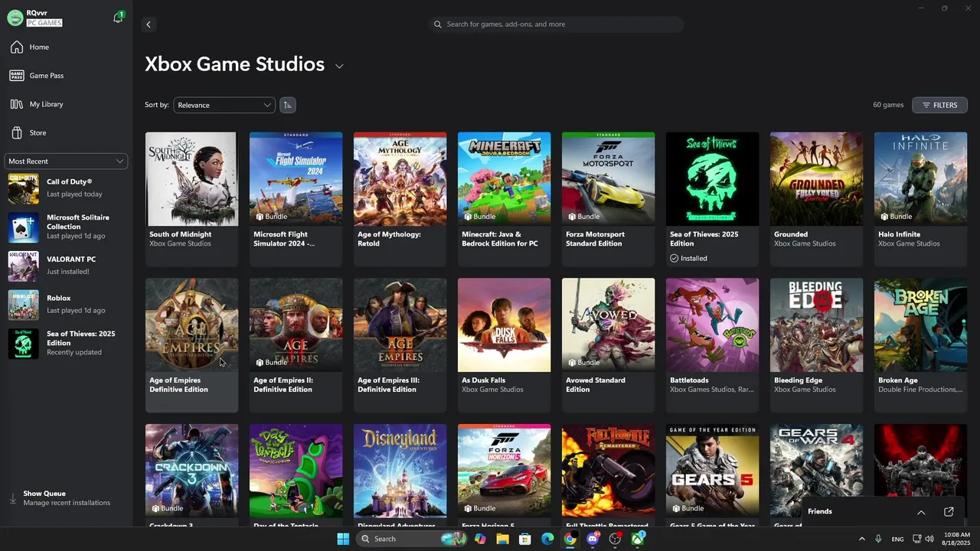Open the Bleeding Edge card
980x551 pixels.
click(816, 345)
